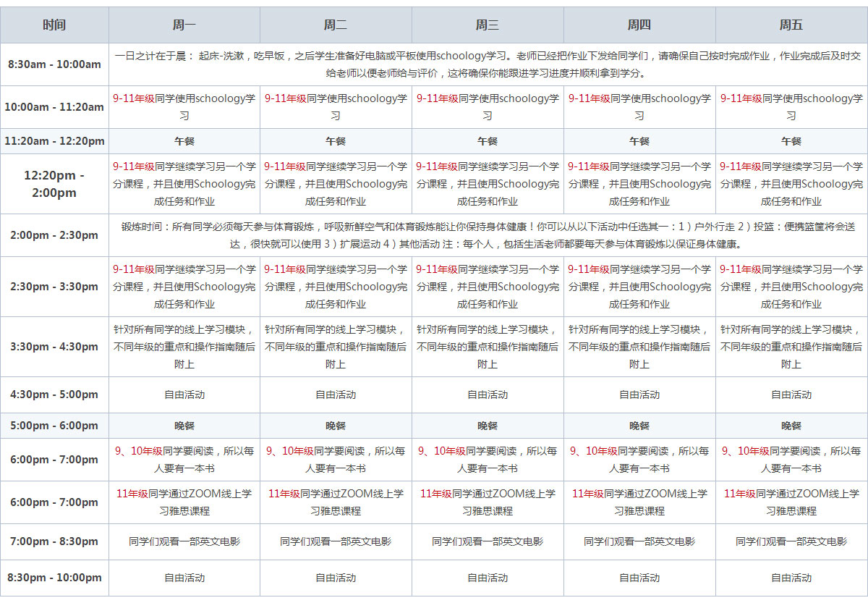This screenshot has height=603, width=868.
Task: Click Wednesday's 晚餐 cell
Action: 488,426
